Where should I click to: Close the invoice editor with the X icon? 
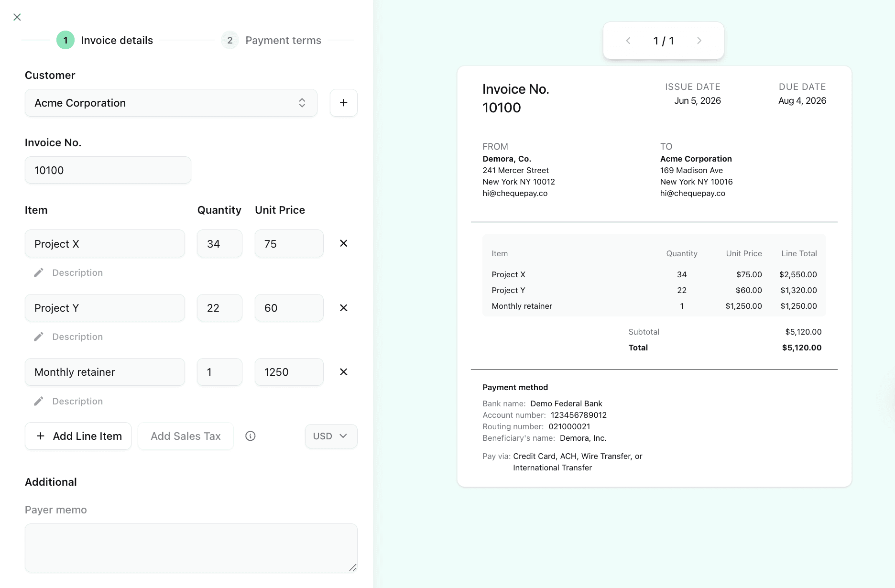click(x=17, y=17)
